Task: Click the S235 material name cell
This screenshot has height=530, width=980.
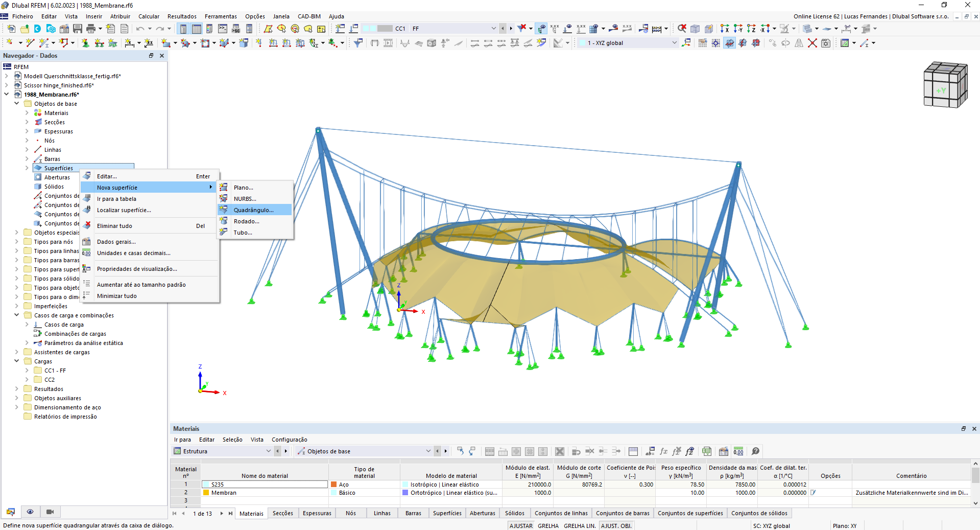Action: [x=265, y=485]
